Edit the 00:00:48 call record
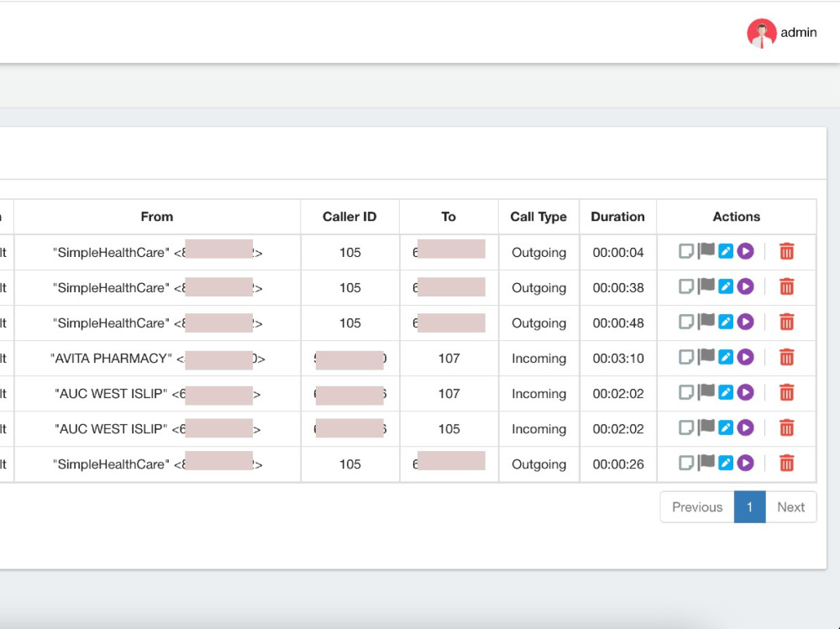Image resolution: width=840 pixels, height=629 pixels. [726, 322]
